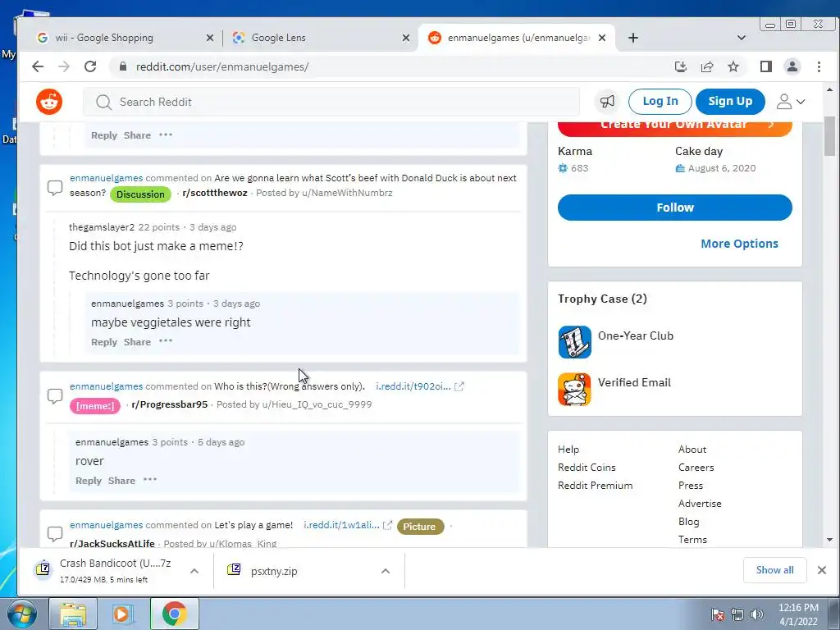This screenshot has width=840, height=630.
Task: Open the tab search chevron
Action: point(742,38)
